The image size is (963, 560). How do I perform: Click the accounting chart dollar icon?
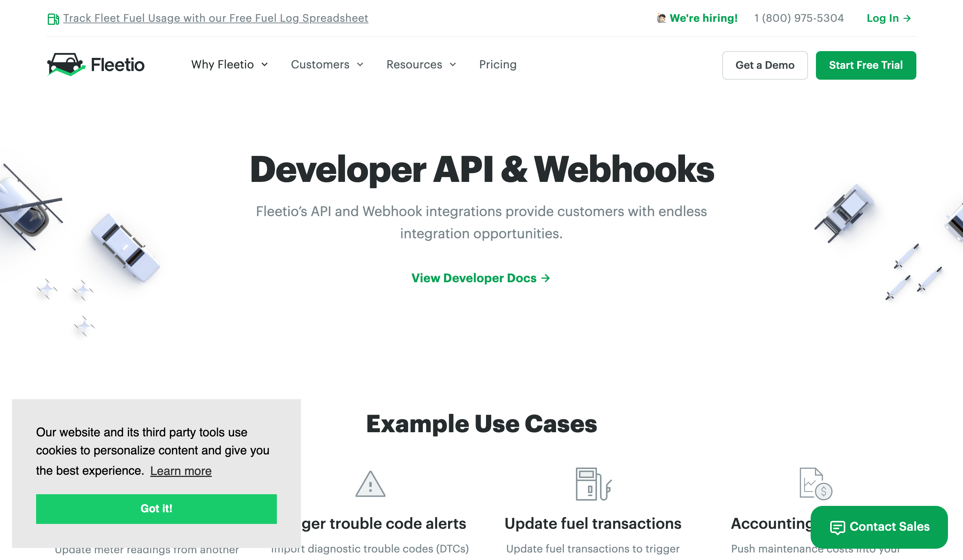(816, 484)
